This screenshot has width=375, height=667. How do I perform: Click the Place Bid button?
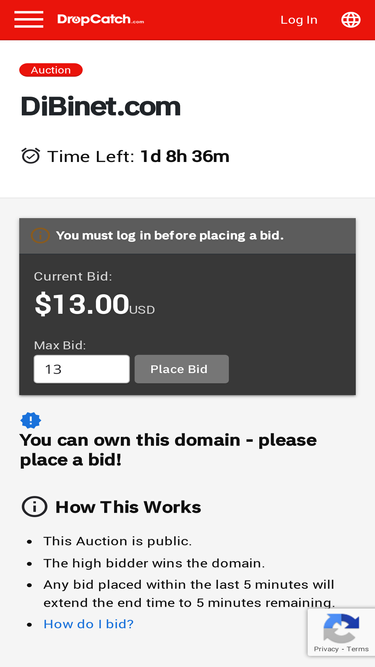182,369
